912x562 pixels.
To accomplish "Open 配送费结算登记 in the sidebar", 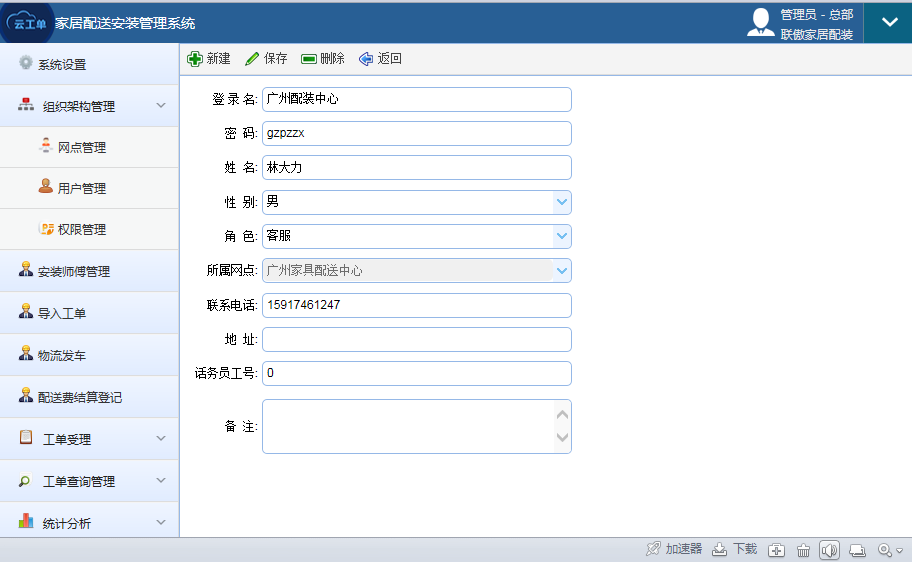I will click(89, 397).
